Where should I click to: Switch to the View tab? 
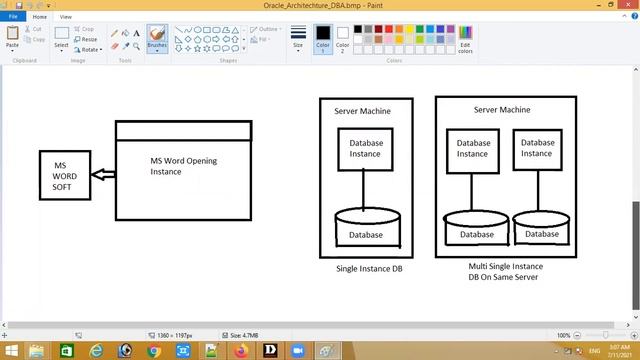(x=66, y=17)
